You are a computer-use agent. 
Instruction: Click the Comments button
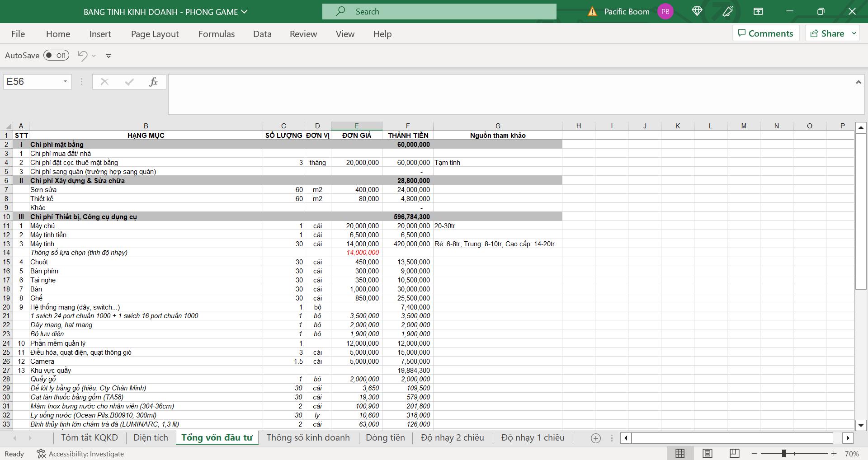765,33
